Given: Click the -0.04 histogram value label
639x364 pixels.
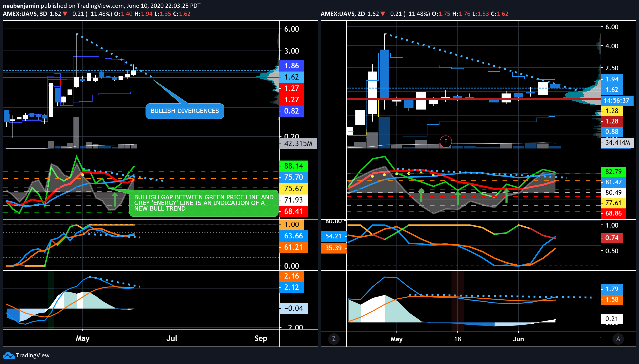Looking at the screenshot, I should point(294,308).
